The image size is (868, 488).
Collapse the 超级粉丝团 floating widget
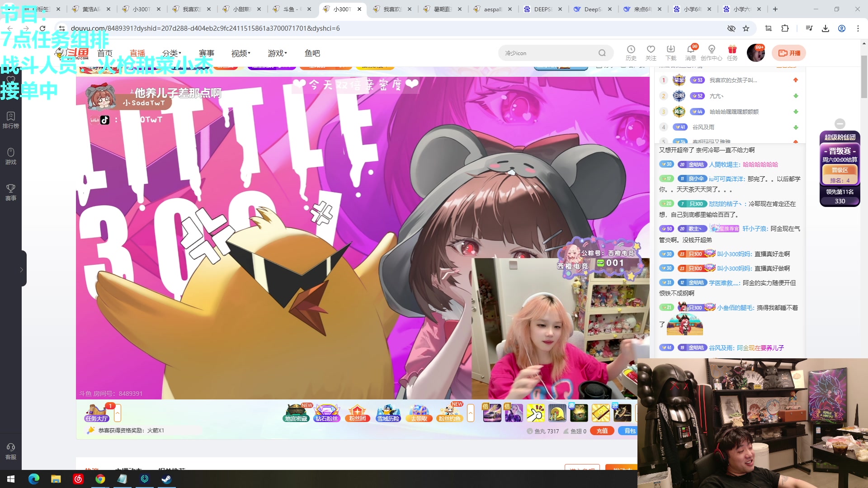840,124
